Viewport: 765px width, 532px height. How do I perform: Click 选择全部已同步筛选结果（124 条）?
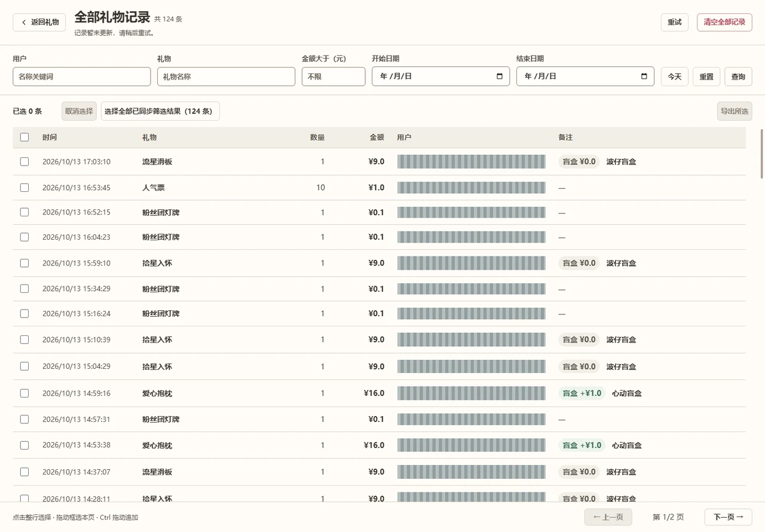pos(160,111)
